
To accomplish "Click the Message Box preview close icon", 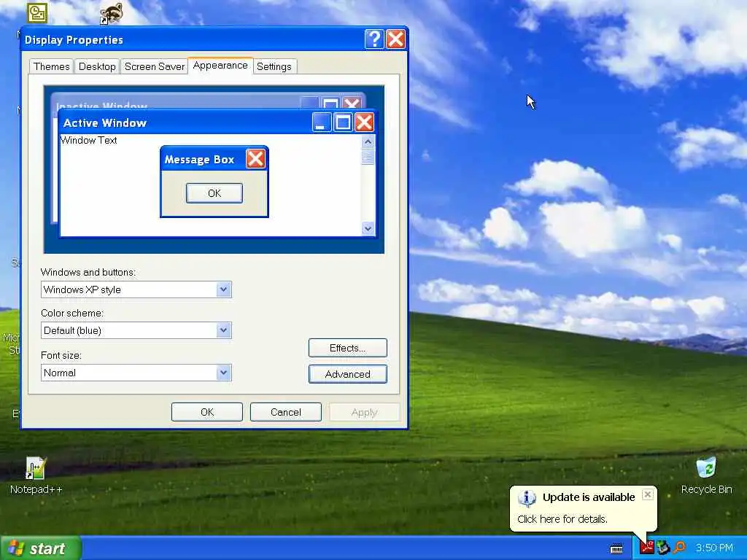I will point(255,159).
